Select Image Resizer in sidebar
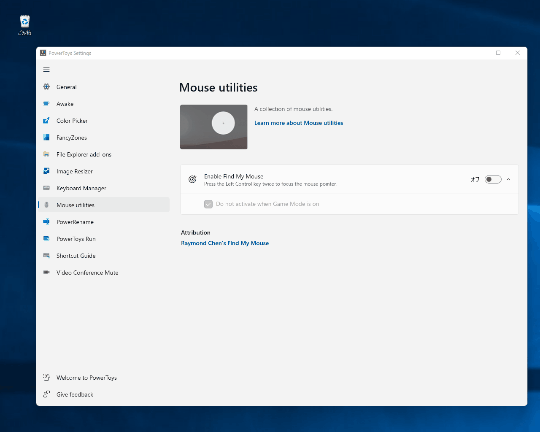 tap(104, 171)
